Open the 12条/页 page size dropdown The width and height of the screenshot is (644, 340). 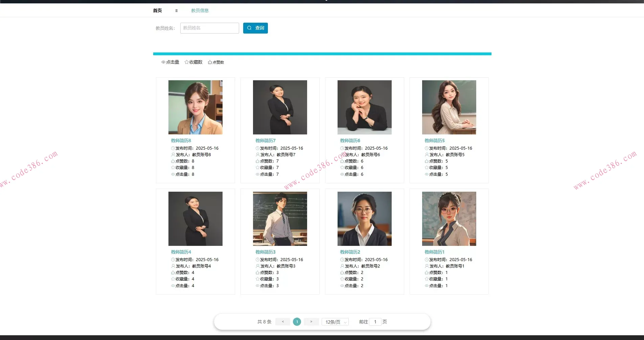[335, 322]
